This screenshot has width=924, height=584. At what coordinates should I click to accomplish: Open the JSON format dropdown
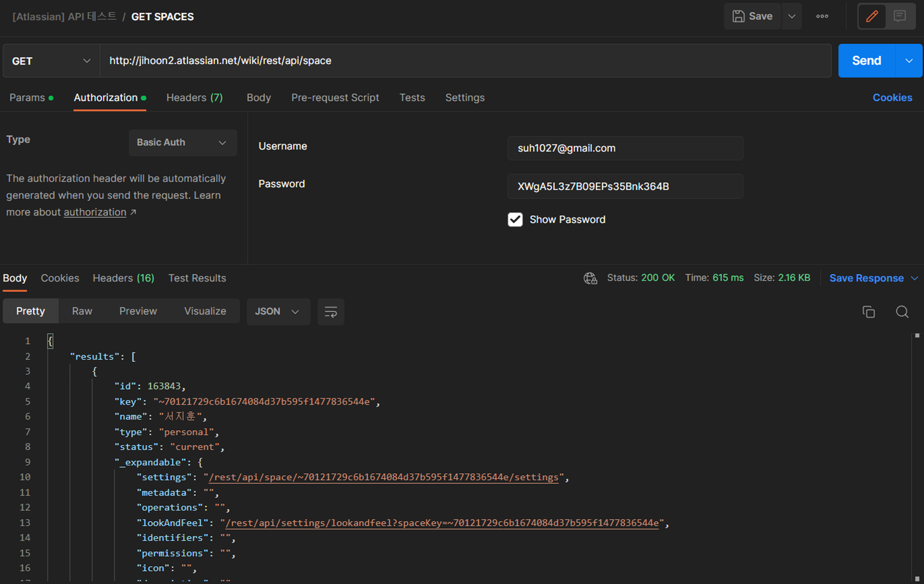pos(278,312)
